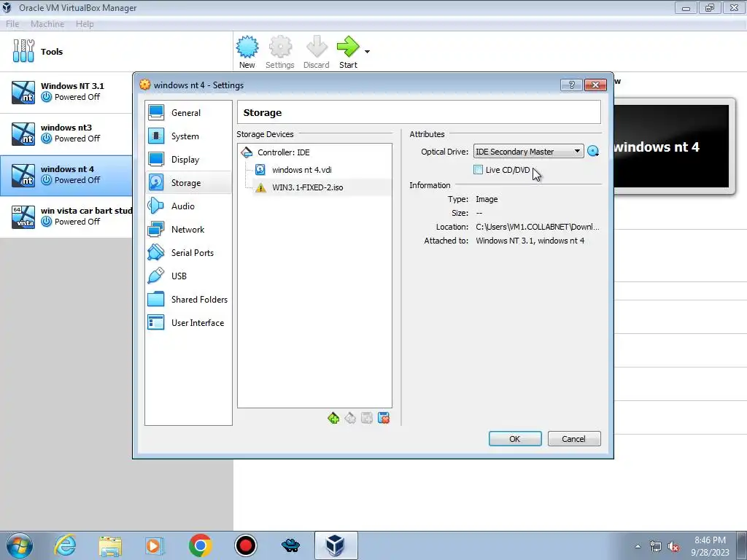Show hidden system tray icons
This screenshot has height=560, width=747.
click(x=638, y=546)
